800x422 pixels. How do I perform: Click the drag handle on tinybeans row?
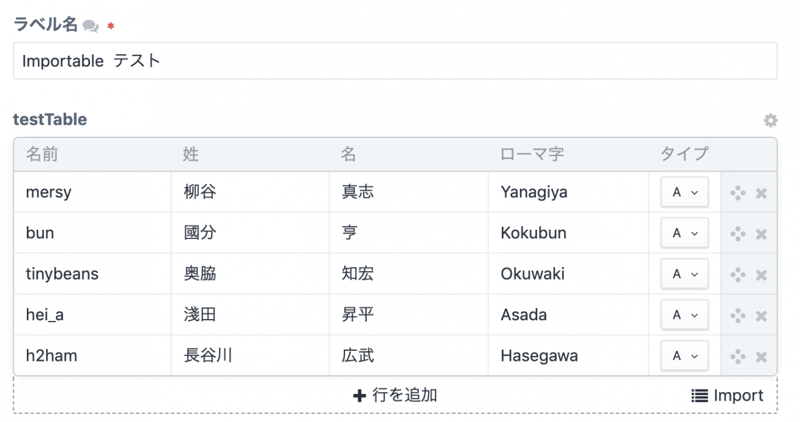(738, 275)
